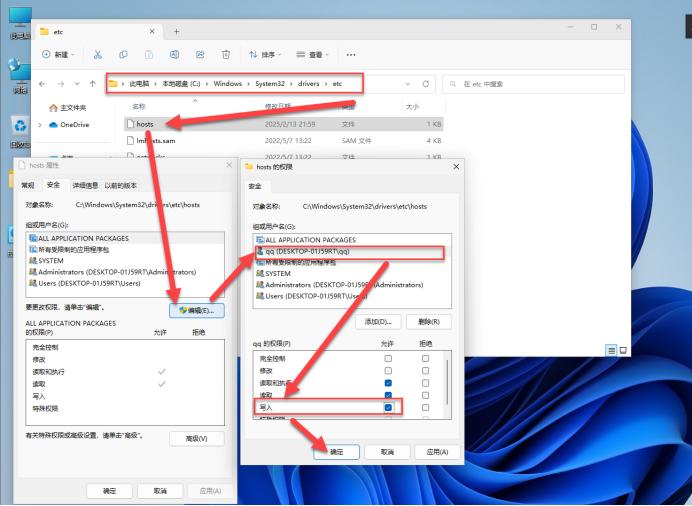Check Deny box for 修改 permission

point(425,370)
